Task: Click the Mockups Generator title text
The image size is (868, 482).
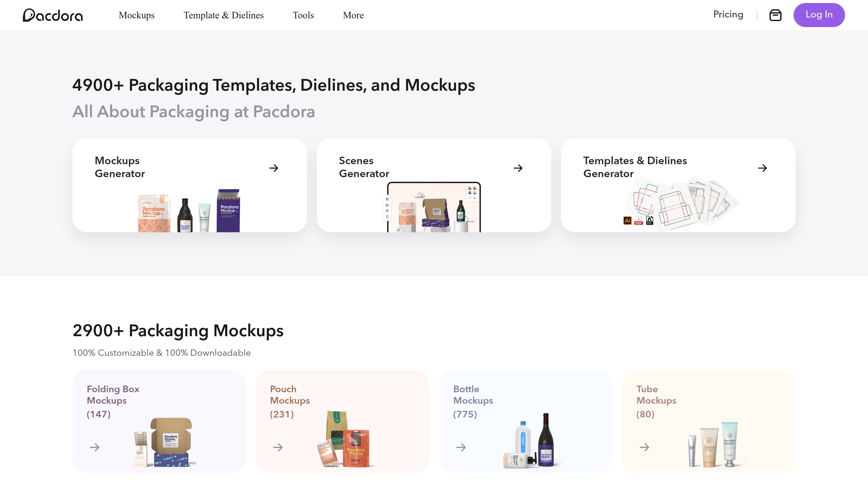Action: (120, 167)
